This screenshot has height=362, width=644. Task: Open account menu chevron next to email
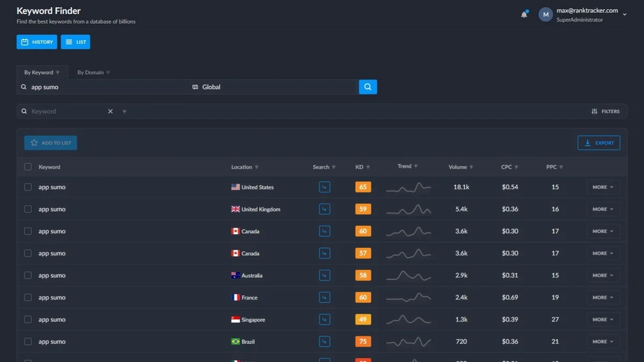point(625,15)
